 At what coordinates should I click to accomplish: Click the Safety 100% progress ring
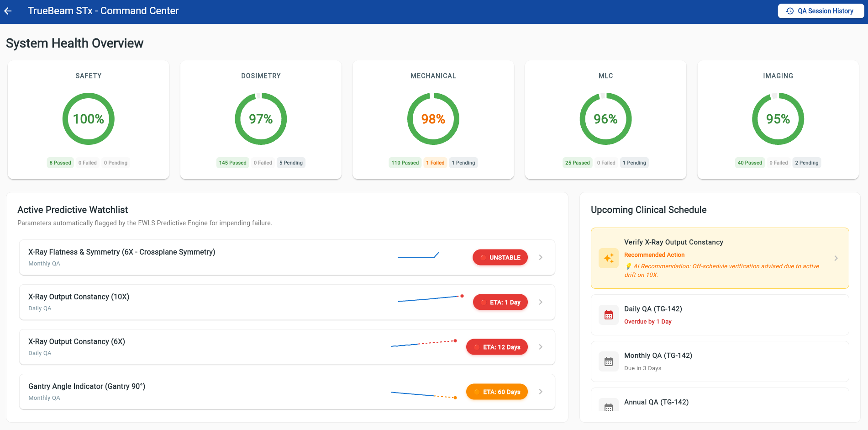click(x=89, y=119)
